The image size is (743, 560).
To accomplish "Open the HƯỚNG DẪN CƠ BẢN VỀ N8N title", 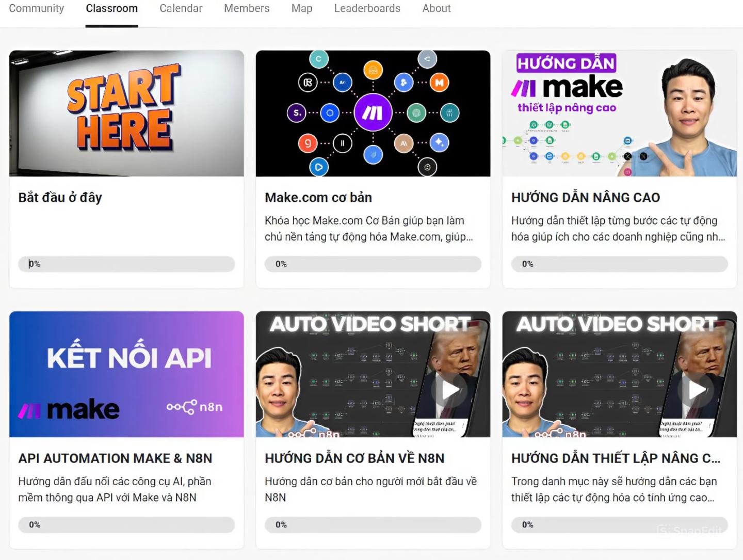I will (x=354, y=458).
